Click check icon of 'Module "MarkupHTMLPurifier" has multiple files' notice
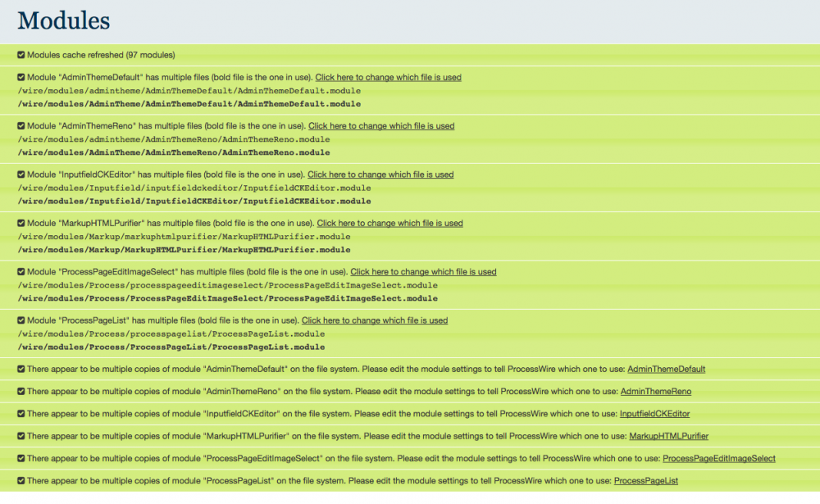820x504 pixels. point(21,223)
